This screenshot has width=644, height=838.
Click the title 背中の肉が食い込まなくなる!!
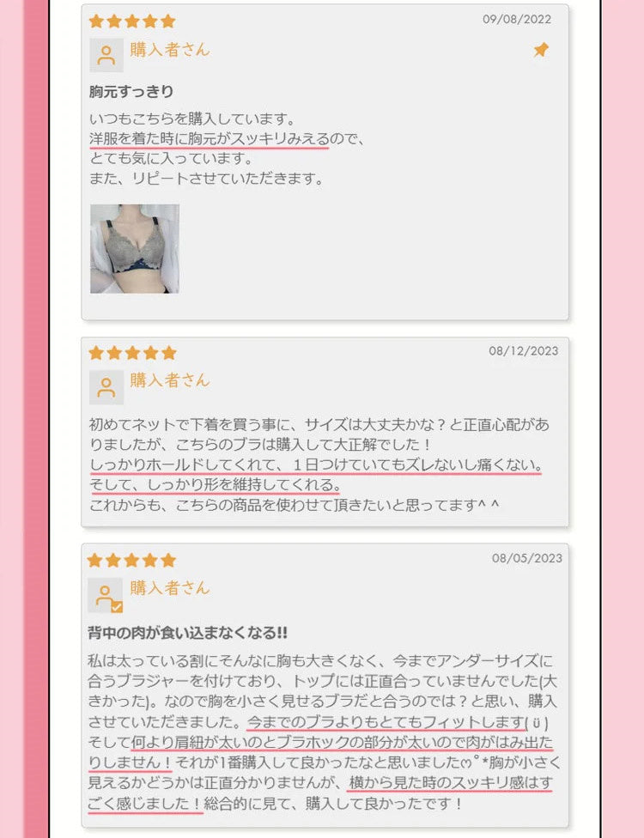click(x=187, y=633)
